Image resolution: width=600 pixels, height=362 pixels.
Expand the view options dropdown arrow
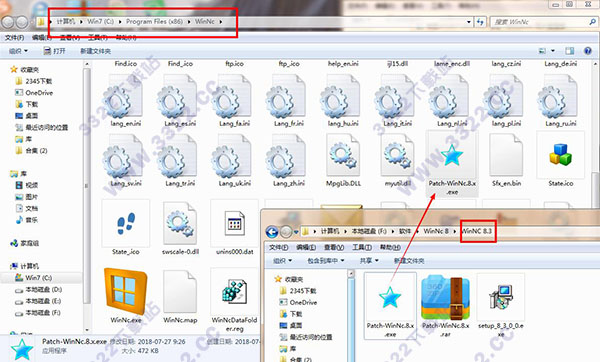(553, 51)
